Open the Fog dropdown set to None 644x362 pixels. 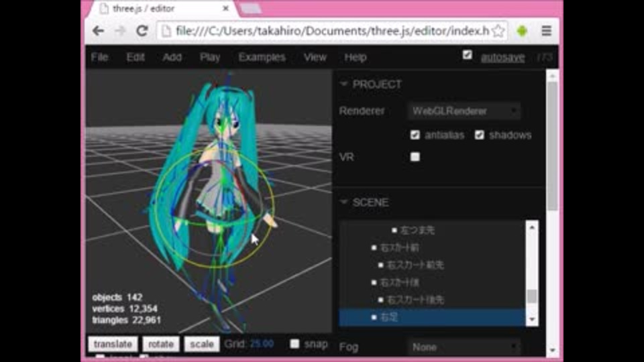click(464, 347)
